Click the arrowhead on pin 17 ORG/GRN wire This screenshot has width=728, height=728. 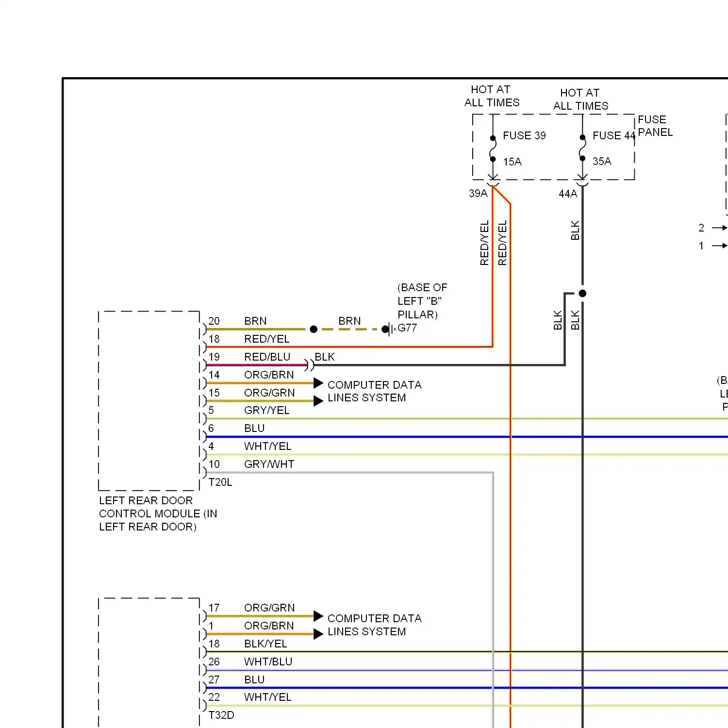click(x=318, y=616)
